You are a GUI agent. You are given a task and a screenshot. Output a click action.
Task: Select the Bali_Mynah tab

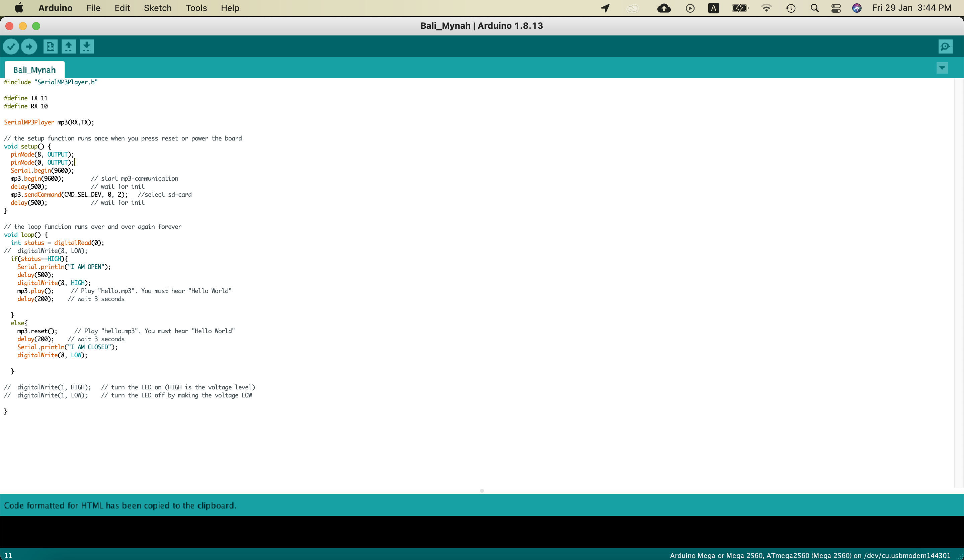pos(34,70)
